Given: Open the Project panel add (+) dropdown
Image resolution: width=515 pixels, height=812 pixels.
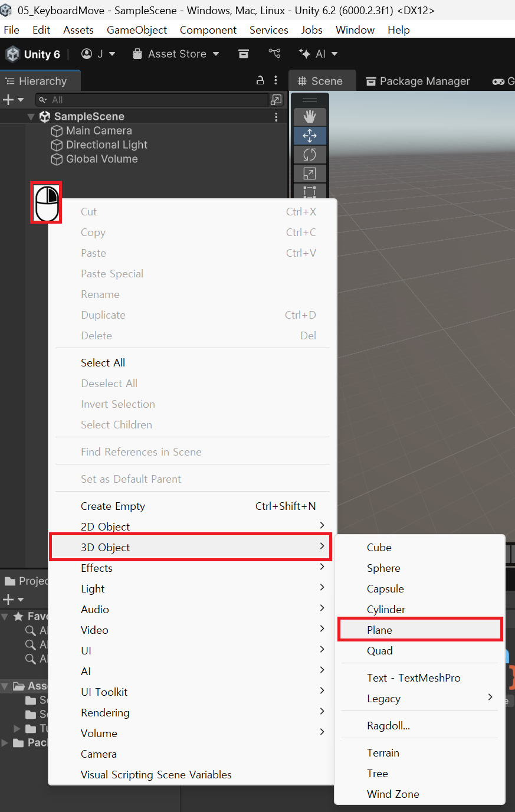Looking at the screenshot, I should 13,600.
